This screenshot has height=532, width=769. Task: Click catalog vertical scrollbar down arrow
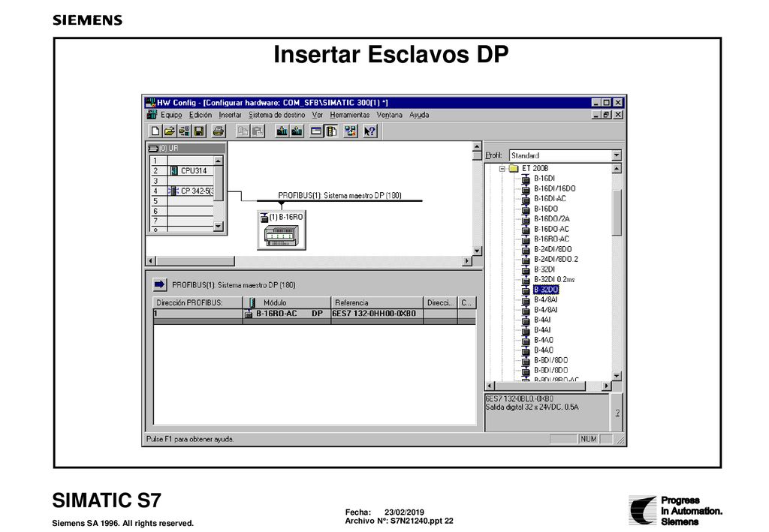617,376
